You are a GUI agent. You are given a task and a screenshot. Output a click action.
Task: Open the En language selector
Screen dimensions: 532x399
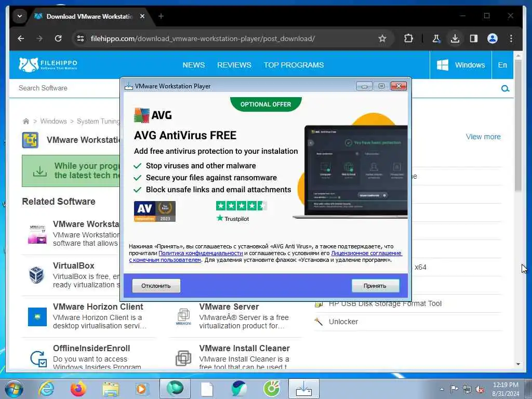(502, 65)
